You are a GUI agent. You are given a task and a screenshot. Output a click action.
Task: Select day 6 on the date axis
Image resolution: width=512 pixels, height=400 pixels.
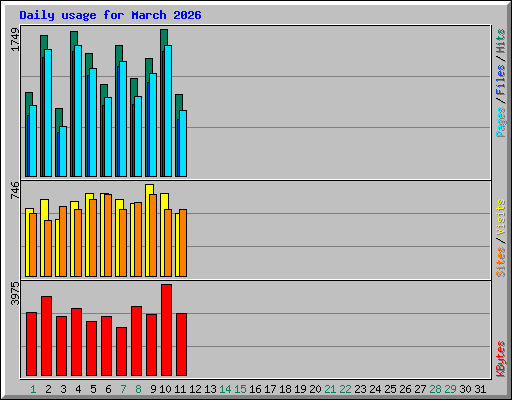click(x=108, y=389)
